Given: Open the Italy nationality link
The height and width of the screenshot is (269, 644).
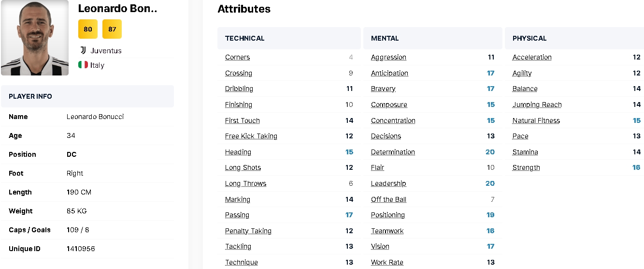Looking at the screenshot, I should (97, 65).
